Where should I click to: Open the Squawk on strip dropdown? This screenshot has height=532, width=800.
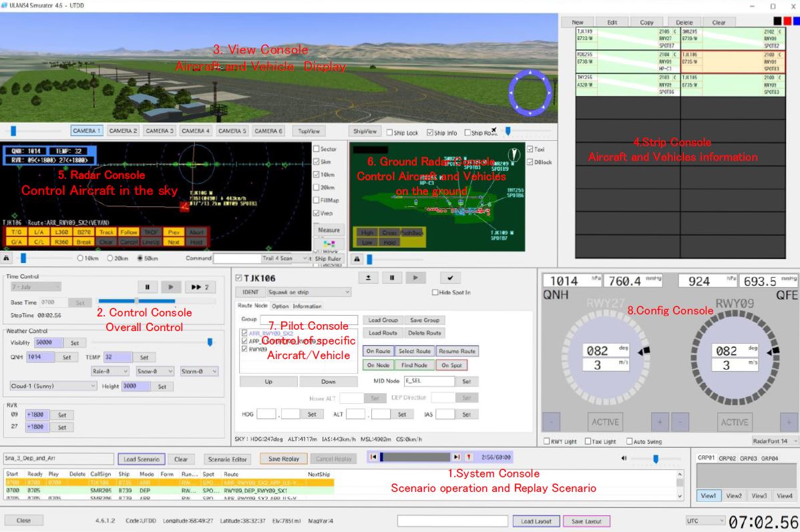tap(308, 292)
